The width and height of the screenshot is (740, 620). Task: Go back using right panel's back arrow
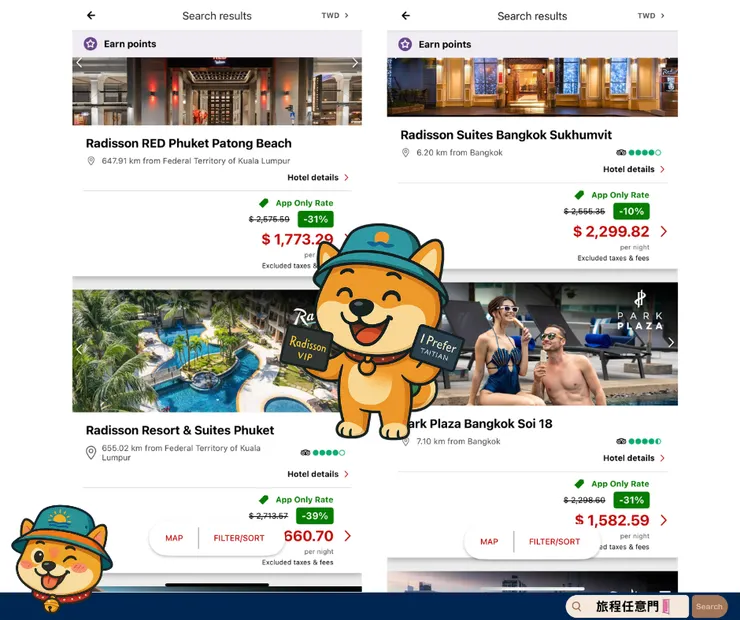(x=406, y=16)
